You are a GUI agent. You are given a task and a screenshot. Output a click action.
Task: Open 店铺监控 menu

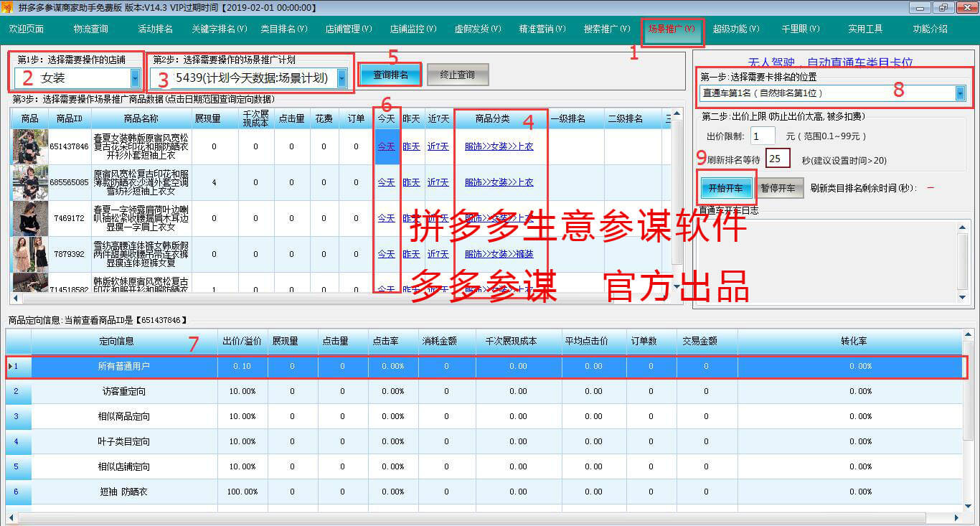(x=413, y=29)
